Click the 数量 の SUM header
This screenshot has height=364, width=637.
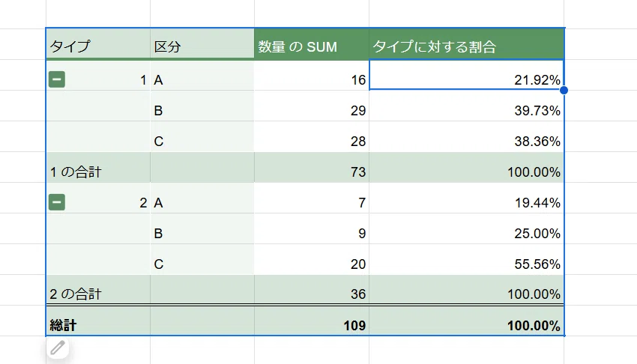312,44
